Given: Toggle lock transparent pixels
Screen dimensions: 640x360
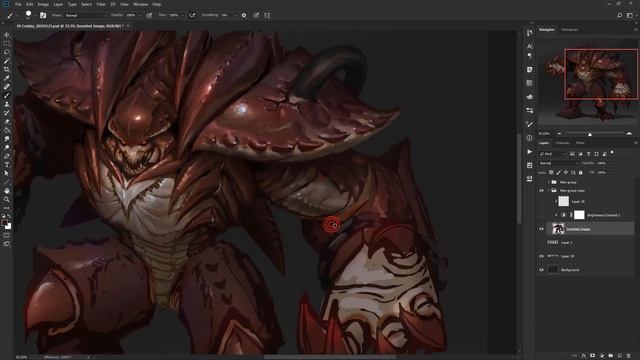Looking at the screenshot, I should [551, 173].
